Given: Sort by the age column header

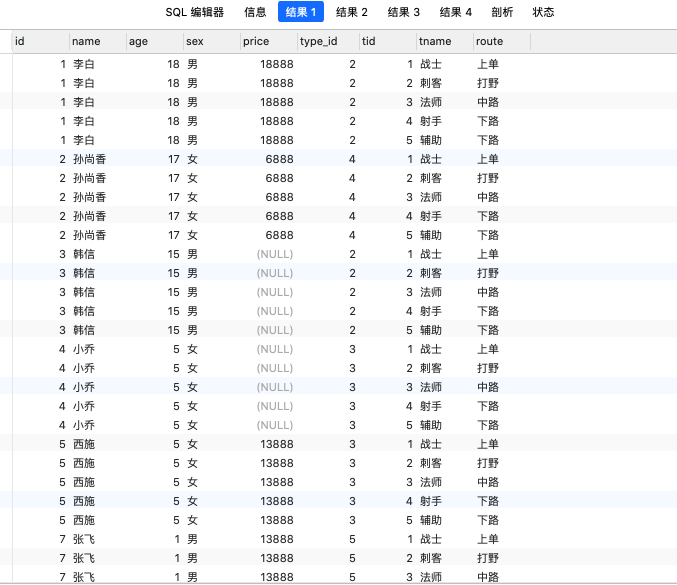Looking at the screenshot, I should click(155, 41).
